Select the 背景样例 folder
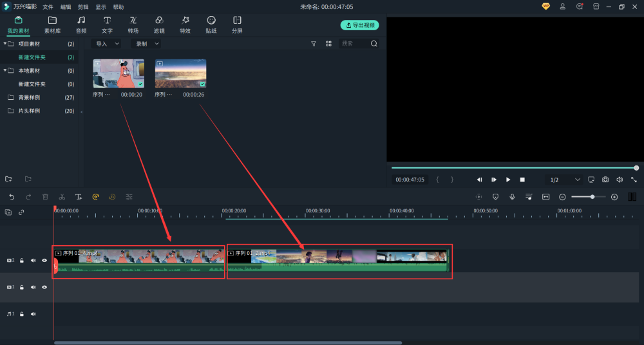This screenshot has width=644, height=345. pyautogui.click(x=29, y=97)
